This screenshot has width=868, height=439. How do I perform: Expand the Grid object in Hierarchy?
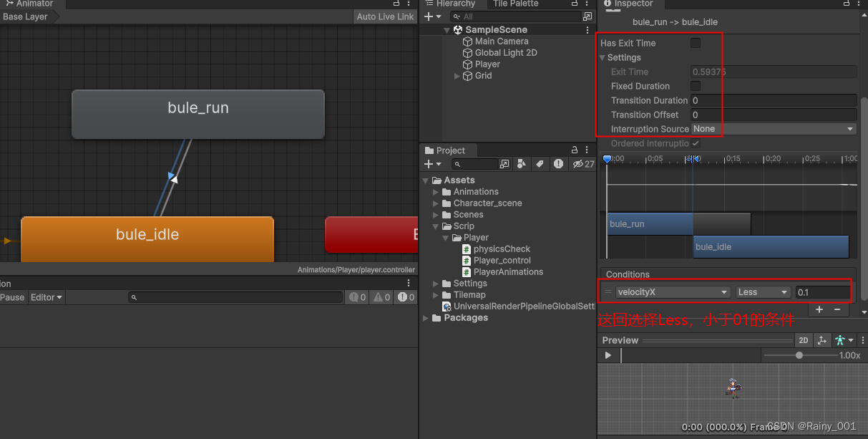pyautogui.click(x=458, y=76)
